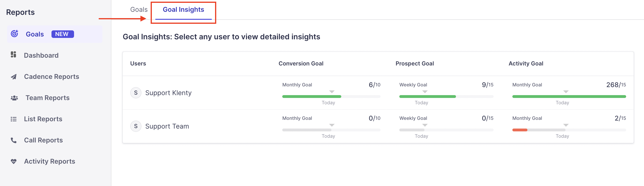The width and height of the screenshot is (644, 186).
Task: Click the Activity Reports heartbeat icon
Action: click(14, 162)
